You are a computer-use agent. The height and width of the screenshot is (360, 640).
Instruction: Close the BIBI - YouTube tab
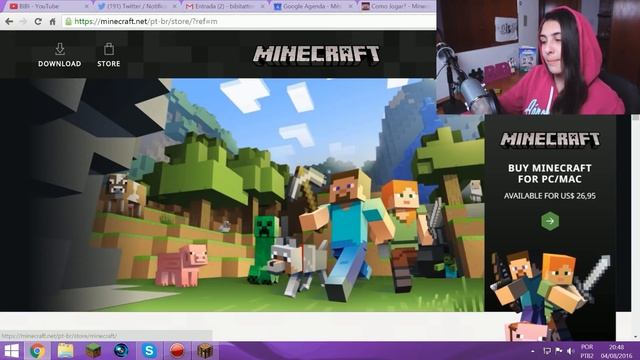pos(87,7)
